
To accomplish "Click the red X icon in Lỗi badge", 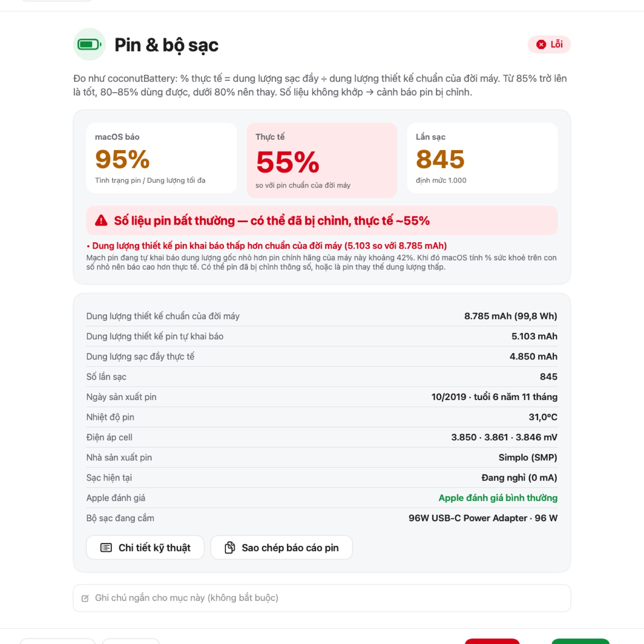I will [541, 44].
